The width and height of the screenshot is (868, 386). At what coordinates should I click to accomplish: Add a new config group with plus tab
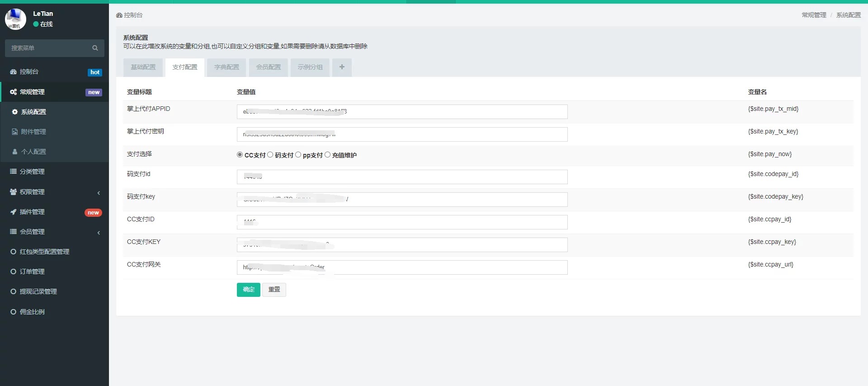pos(342,67)
